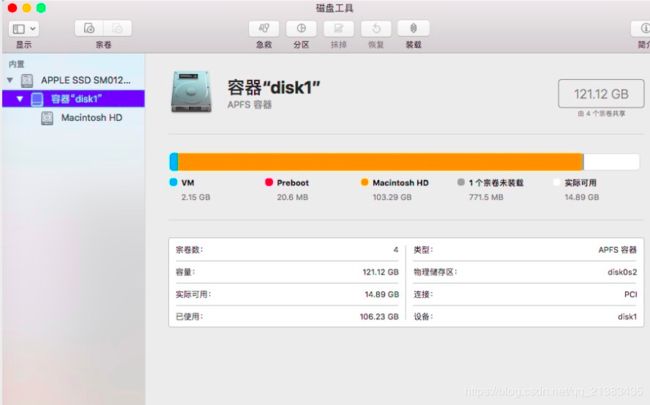Viewport: 650px width, 405px height.
Task: Click the Preboot legend label
Action: pos(293,183)
